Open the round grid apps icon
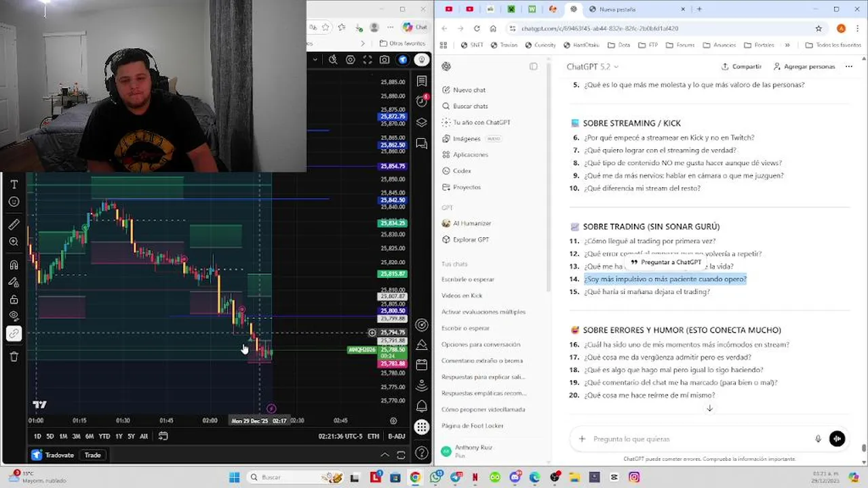 click(x=422, y=427)
